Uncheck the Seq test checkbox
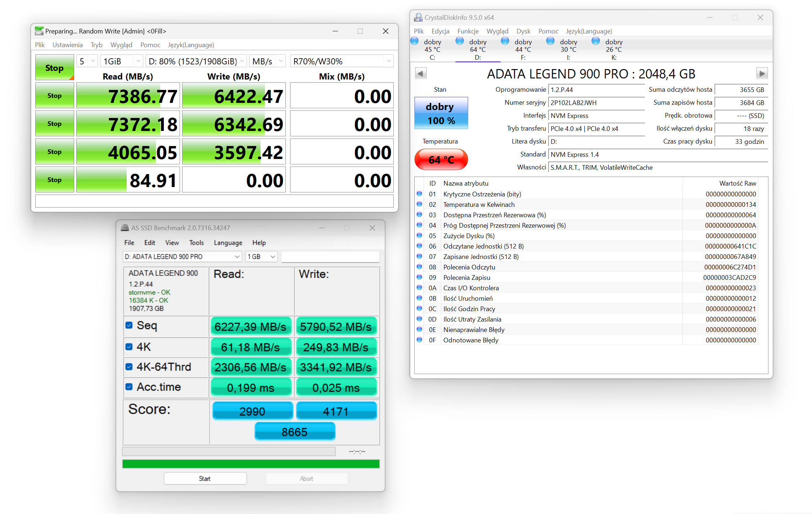The image size is (812, 514). [129, 326]
